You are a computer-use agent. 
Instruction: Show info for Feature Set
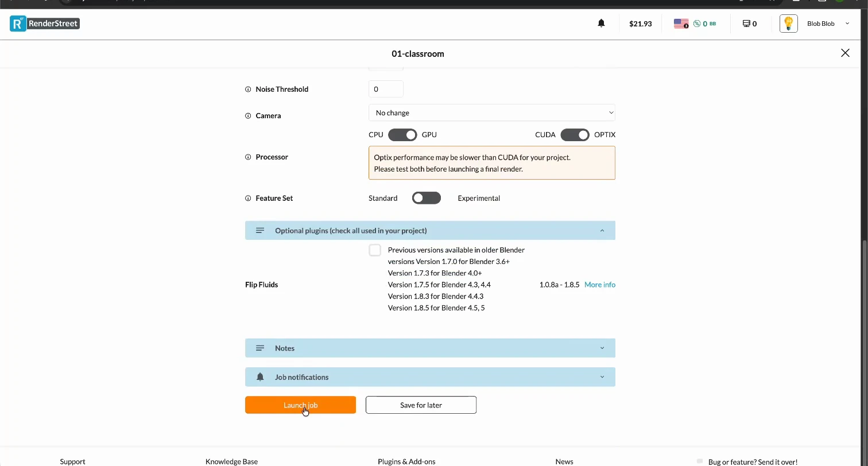[x=248, y=199]
